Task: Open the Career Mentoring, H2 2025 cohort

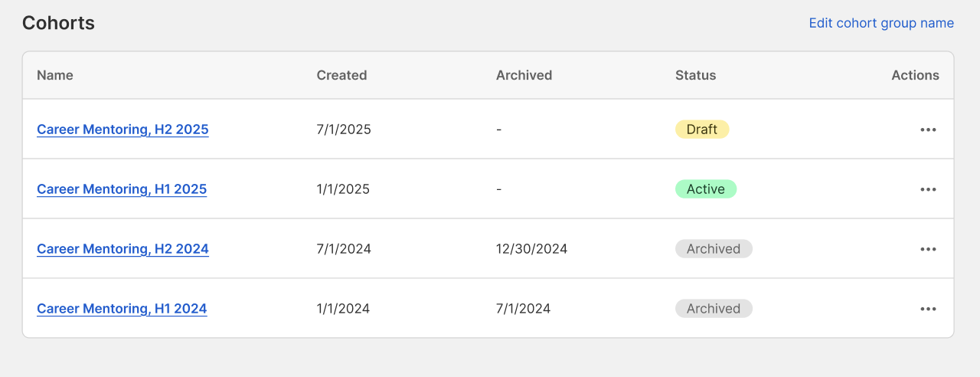Action: pyautogui.click(x=122, y=129)
